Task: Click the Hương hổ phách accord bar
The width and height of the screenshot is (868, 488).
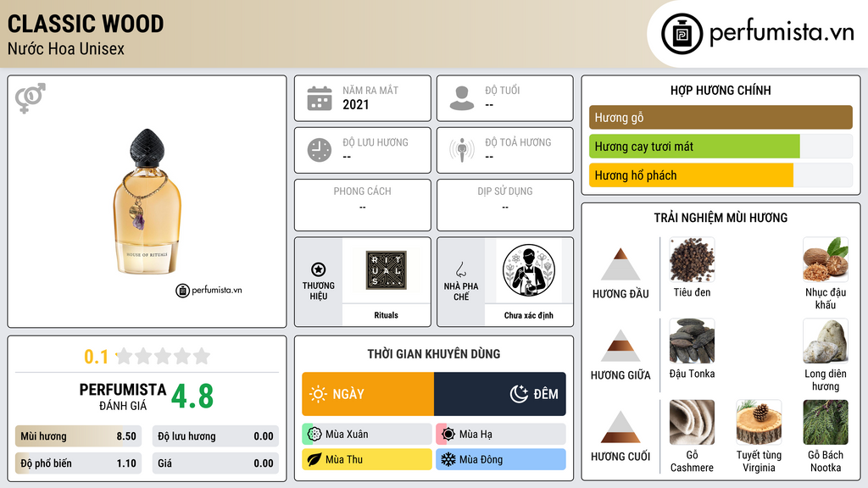Action: coord(721,175)
